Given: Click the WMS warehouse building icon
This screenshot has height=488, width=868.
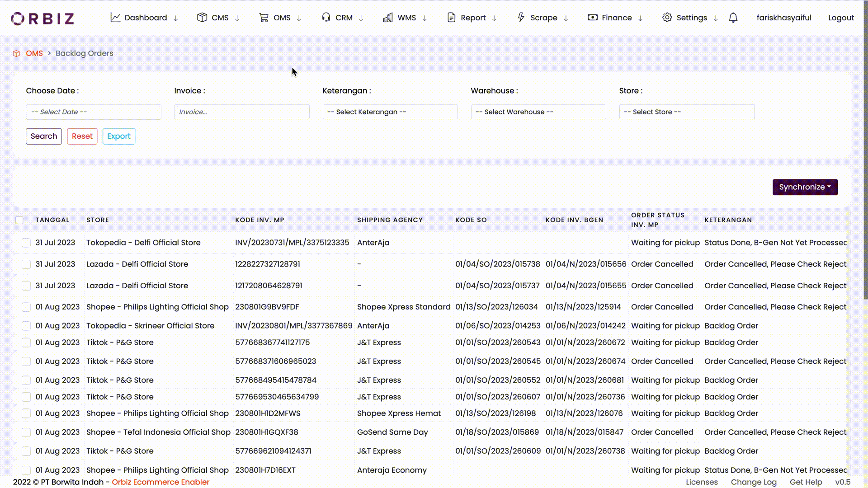Looking at the screenshot, I should tap(388, 18).
